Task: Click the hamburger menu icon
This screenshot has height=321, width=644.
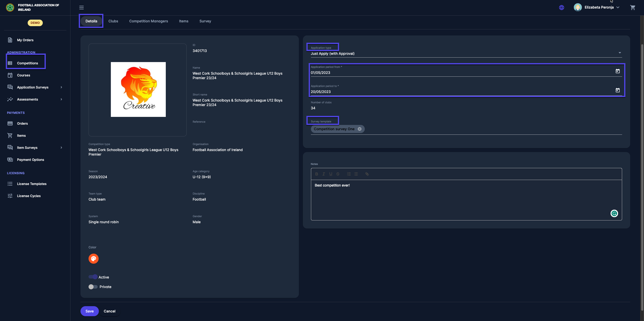Action: pos(82,8)
